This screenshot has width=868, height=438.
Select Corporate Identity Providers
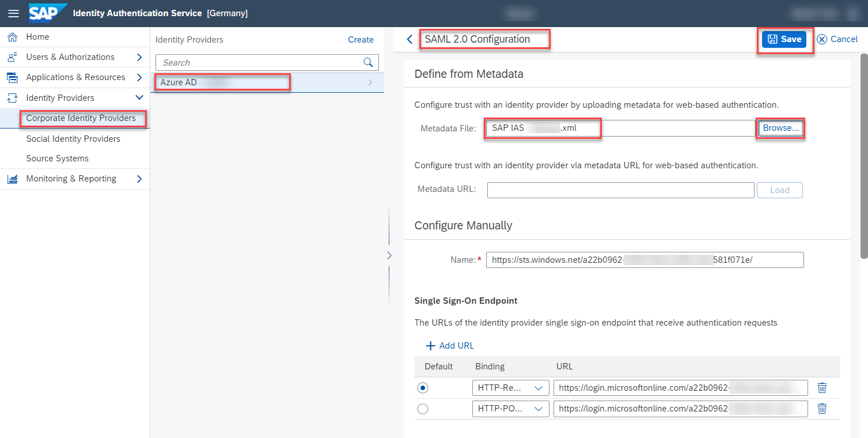(x=81, y=118)
